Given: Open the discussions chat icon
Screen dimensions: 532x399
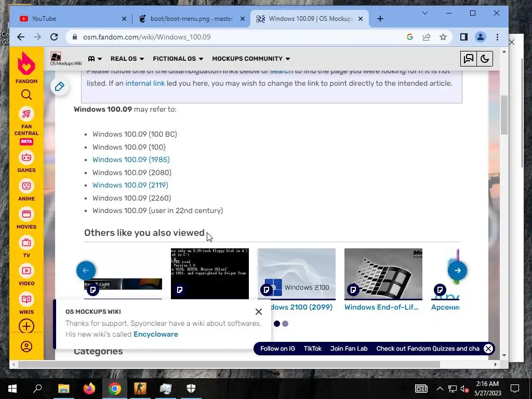Looking at the screenshot, I should (x=468, y=59).
